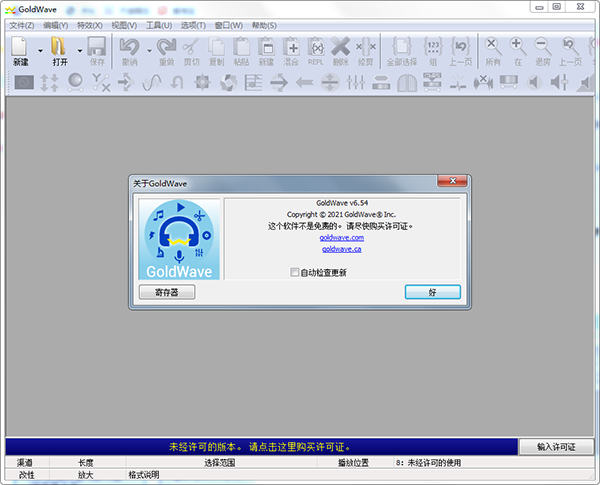Toggle the 自动检查更新 checkbox

click(294, 272)
